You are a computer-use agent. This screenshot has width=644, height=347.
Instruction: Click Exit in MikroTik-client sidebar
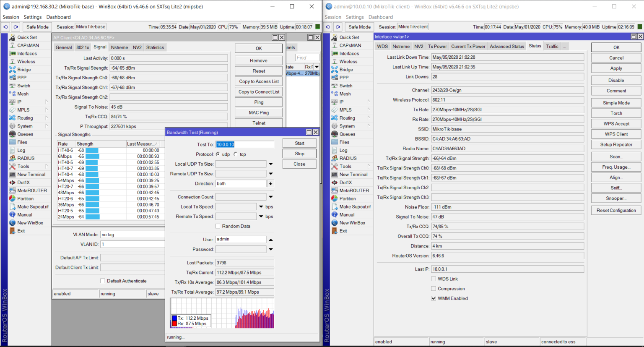click(343, 231)
